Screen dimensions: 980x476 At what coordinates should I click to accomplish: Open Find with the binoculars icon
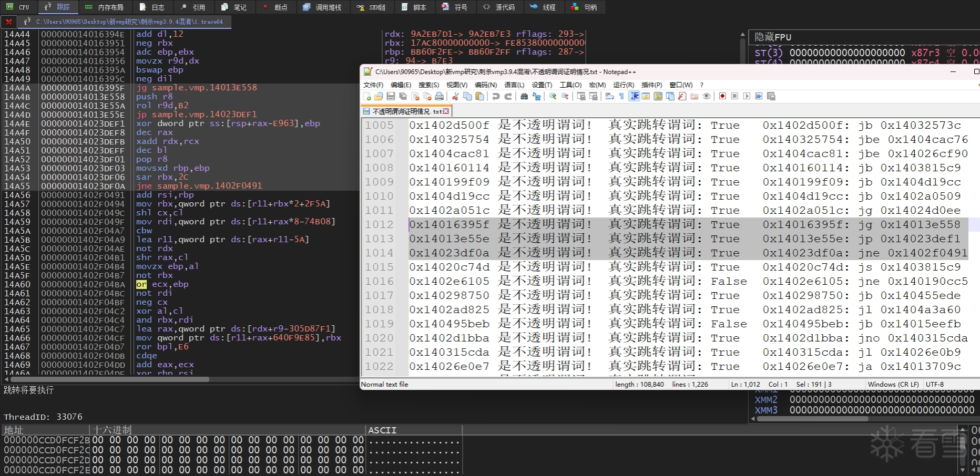tap(524, 96)
